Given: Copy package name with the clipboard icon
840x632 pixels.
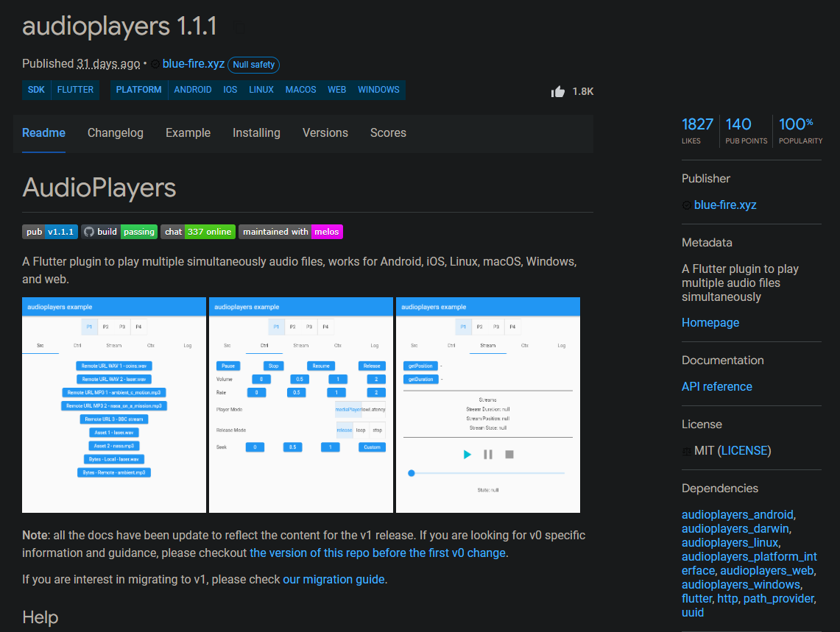Looking at the screenshot, I should [x=239, y=27].
